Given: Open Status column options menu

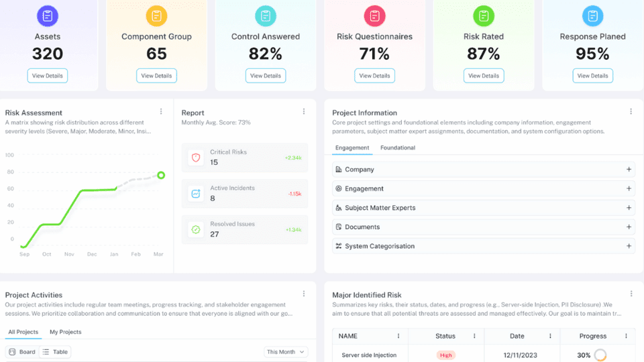Looking at the screenshot, I should pyautogui.click(x=474, y=336).
